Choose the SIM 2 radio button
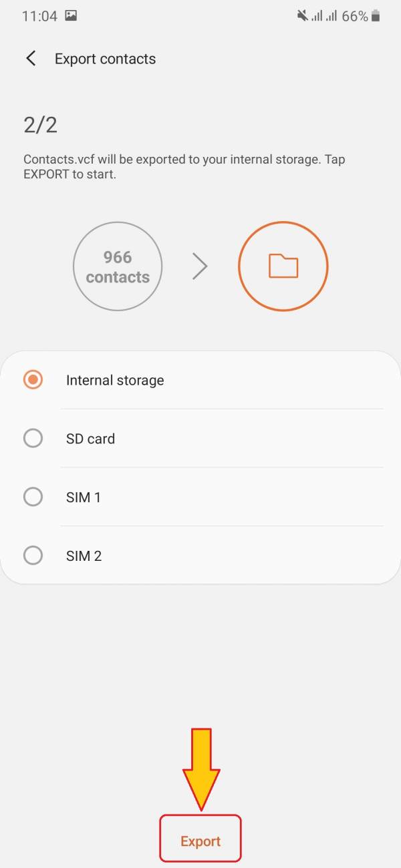The height and width of the screenshot is (868, 401). pyautogui.click(x=33, y=556)
